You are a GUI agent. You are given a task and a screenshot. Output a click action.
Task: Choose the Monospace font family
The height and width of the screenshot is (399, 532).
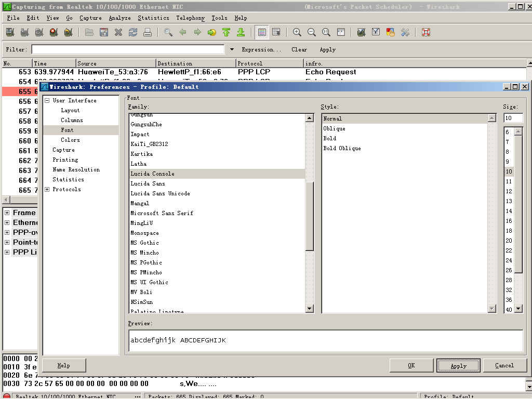tap(217, 233)
